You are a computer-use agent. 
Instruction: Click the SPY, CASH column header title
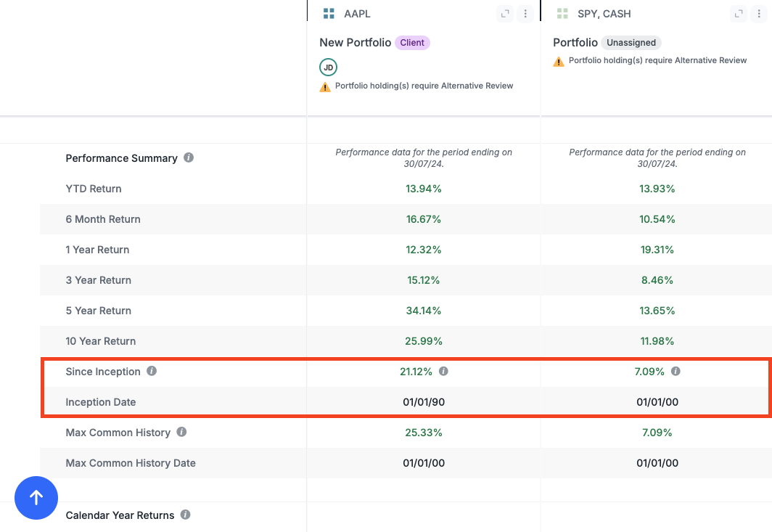click(604, 14)
